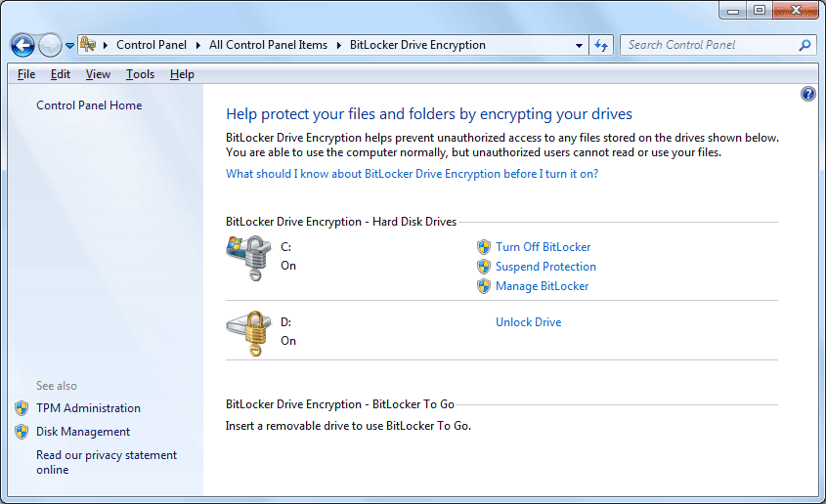Click the shield icon beside Turn Off BitLocker
The width and height of the screenshot is (826, 504).
click(x=484, y=247)
